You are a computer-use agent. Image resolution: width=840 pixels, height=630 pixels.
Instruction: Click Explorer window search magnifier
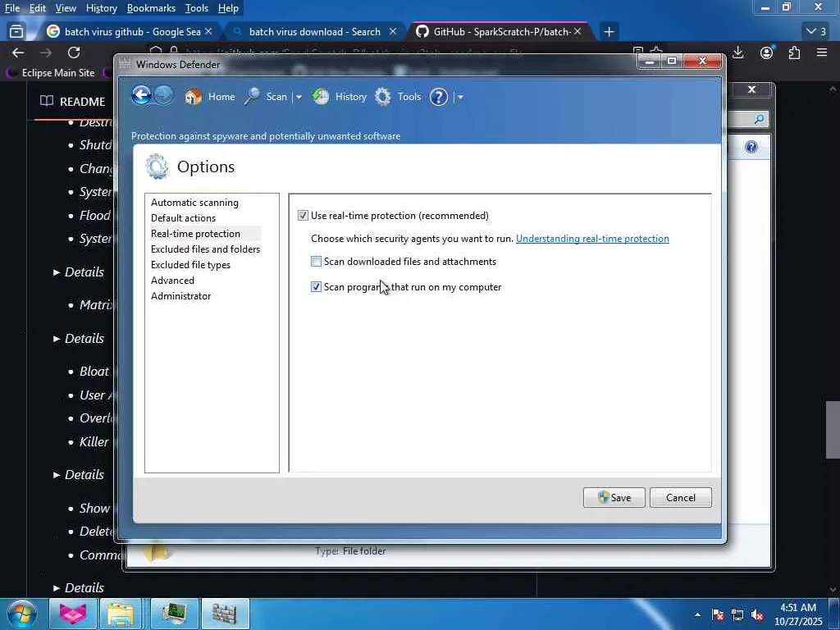click(x=759, y=119)
